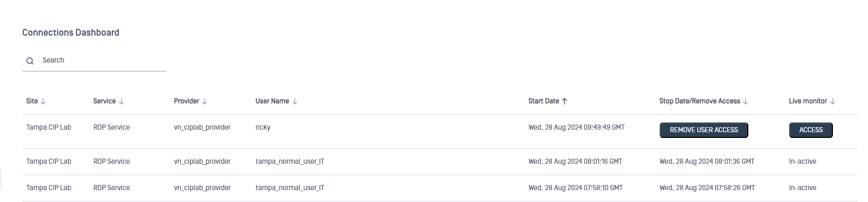This screenshot has width=868, height=202.
Task: Click the search magnifier icon
Action: (x=30, y=61)
